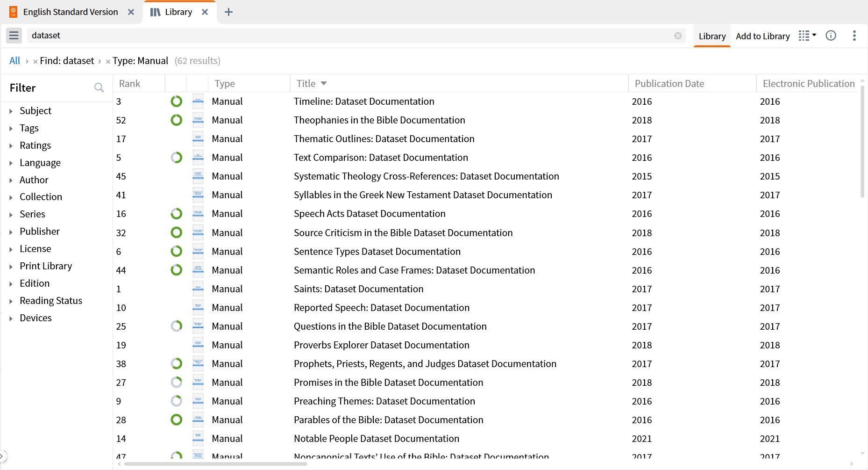Open the hamburger panel menu

(14, 36)
